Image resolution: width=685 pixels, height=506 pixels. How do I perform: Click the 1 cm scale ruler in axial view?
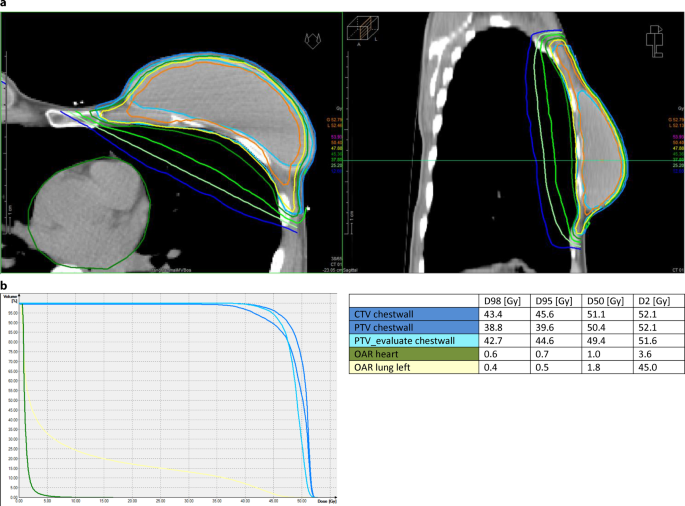(10, 220)
